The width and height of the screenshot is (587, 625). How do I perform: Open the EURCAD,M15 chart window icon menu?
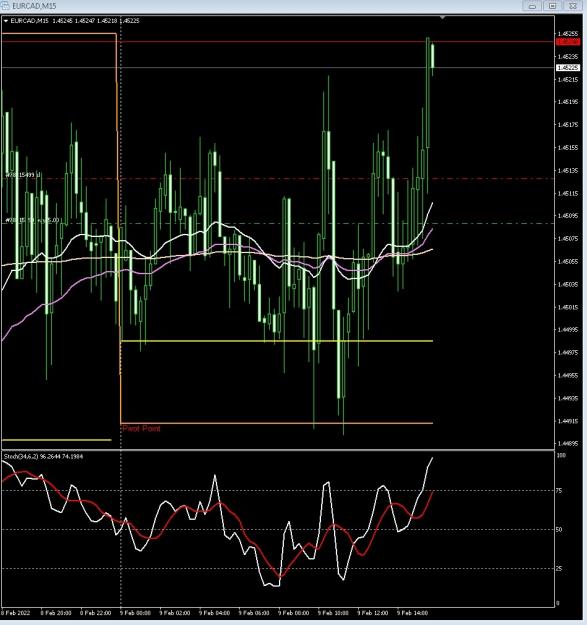click(x=6, y=6)
